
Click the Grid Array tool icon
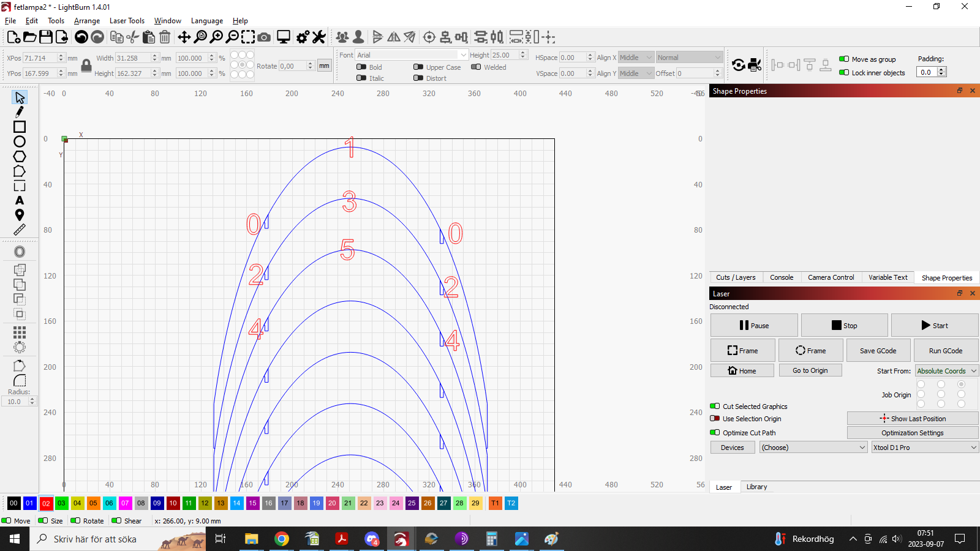pos(20,332)
